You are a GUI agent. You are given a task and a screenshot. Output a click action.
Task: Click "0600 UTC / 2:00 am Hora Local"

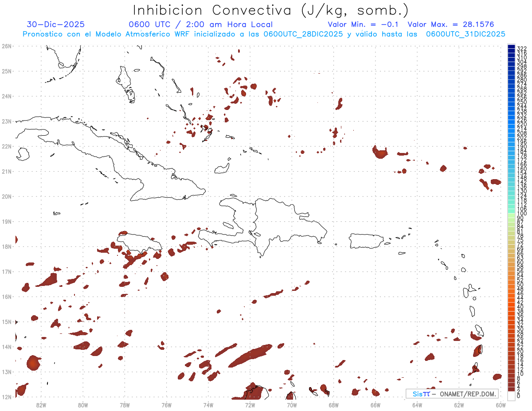click(x=201, y=24)
